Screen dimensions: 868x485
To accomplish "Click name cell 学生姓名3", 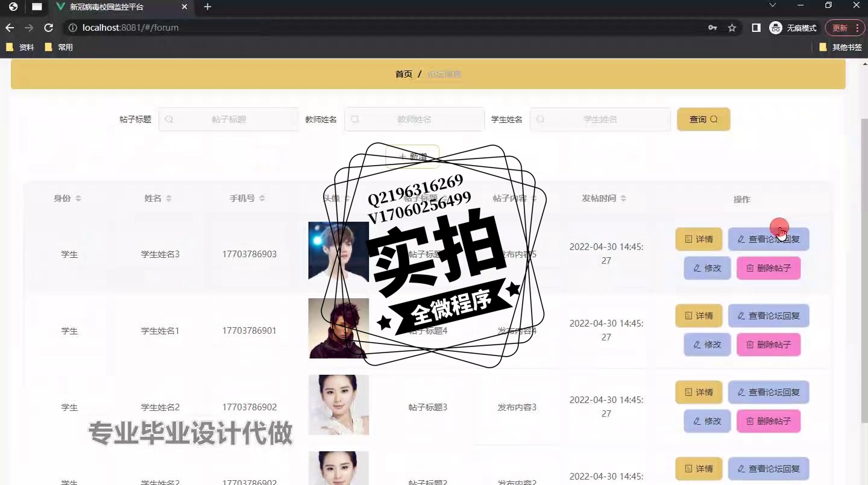I will (160, 254).
